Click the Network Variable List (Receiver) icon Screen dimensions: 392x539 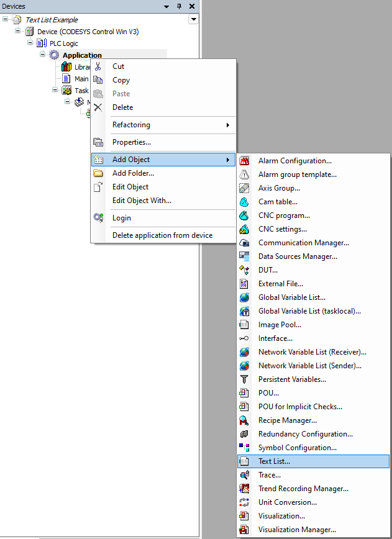click(244, 352)
